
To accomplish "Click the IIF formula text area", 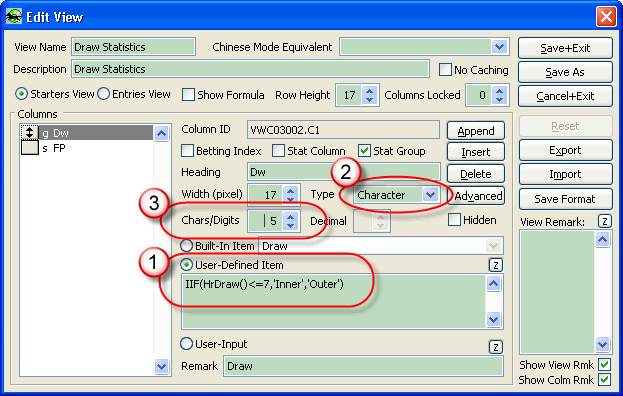I will click(334, 301).
